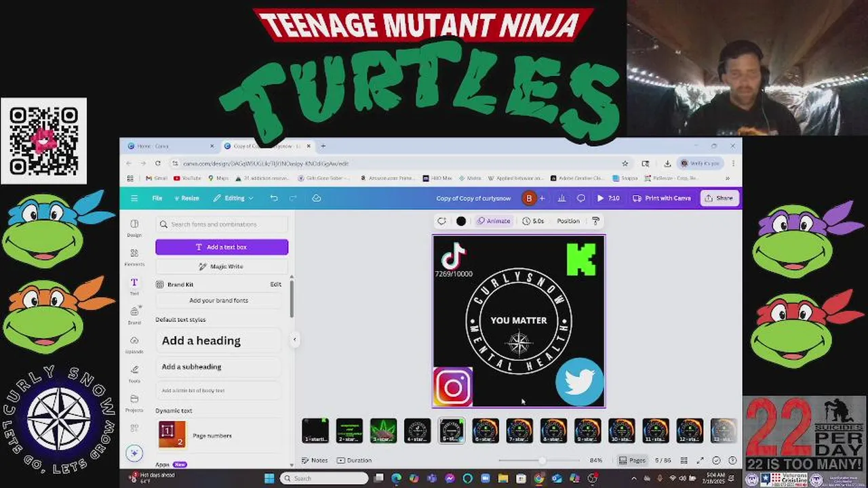868x488 pixels.
Task: Change the 5.0s page duration
Action: 533,221
